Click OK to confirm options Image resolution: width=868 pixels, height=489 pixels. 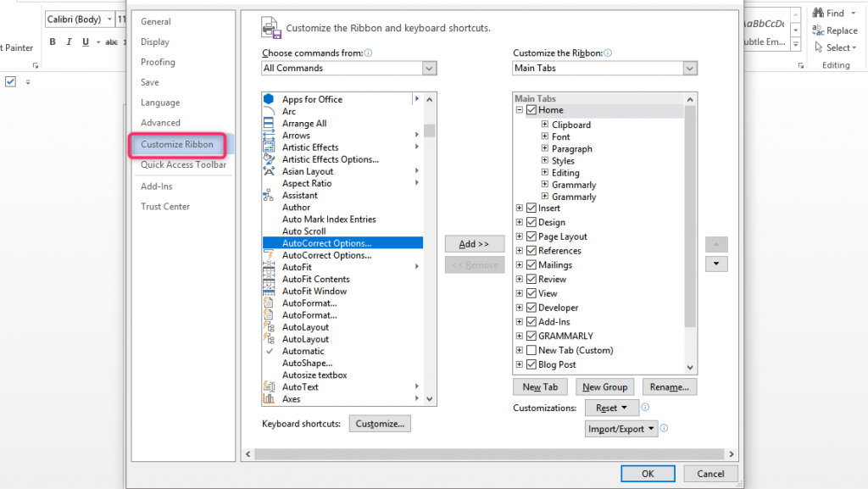pos(648,474)
